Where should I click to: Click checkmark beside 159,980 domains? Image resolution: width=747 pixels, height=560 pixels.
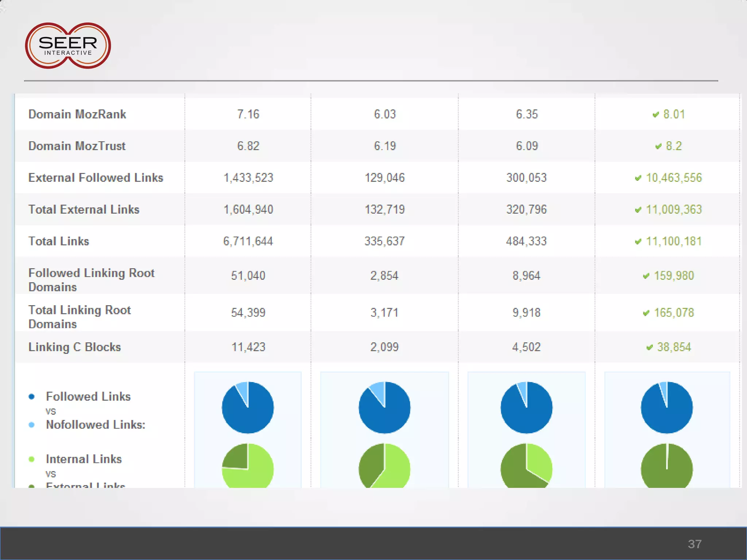coord(646,276)
